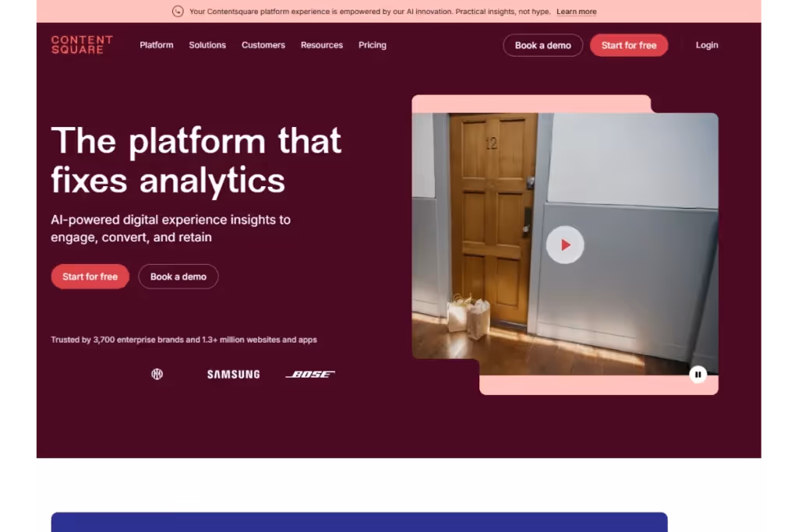
Task: Open the Solutions navigation dropdown
Action: (x=207, y=45)
